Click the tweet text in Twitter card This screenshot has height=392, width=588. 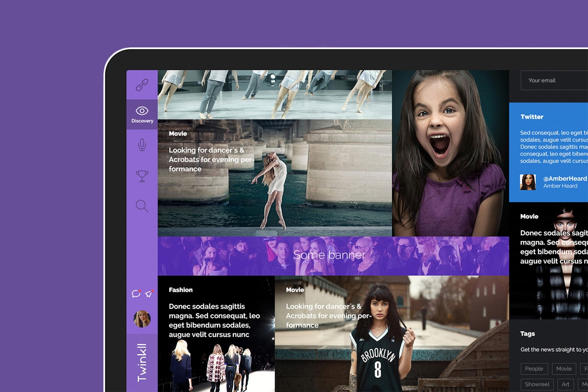point(554,147)
